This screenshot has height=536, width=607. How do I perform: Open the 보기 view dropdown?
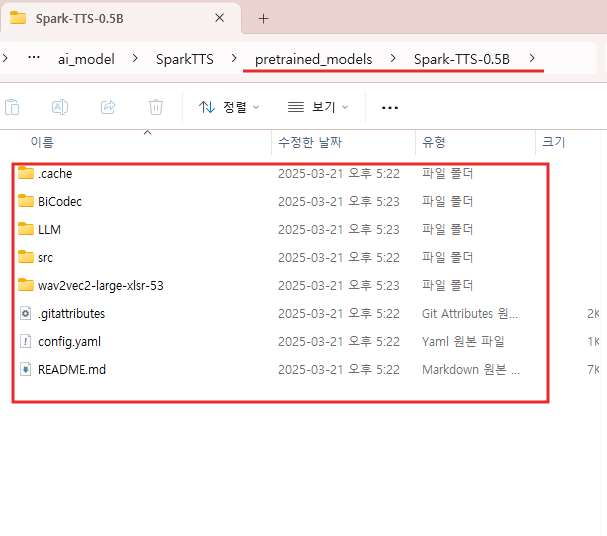[x=318, y=107]
